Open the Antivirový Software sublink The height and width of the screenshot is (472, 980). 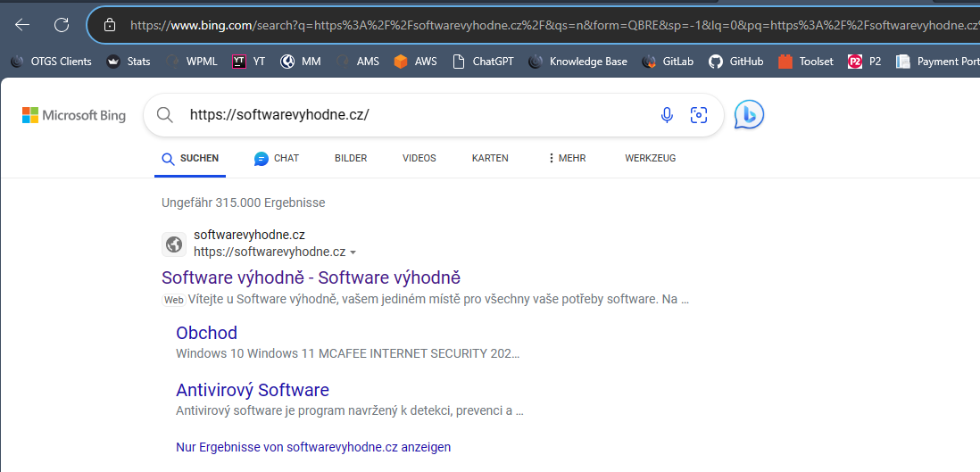253,390
